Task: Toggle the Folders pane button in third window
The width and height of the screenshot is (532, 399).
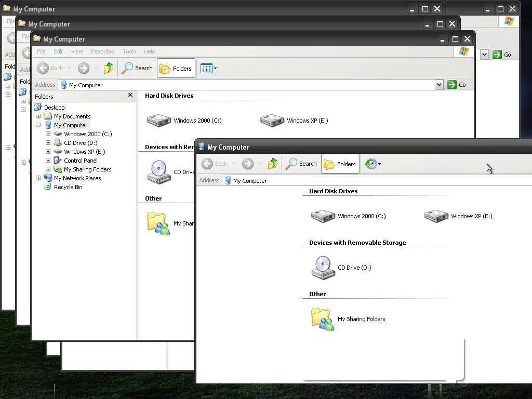Action: click(x=176, y=68)
